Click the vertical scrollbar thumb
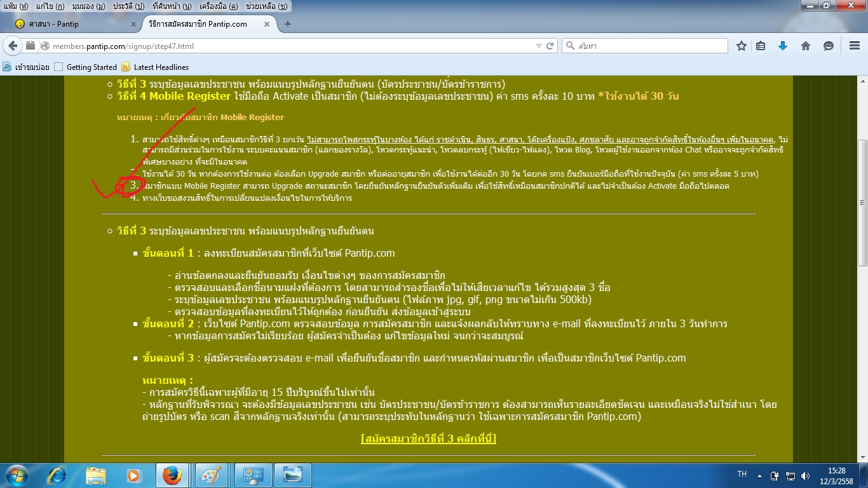The image size is (868, 488). 862,202
